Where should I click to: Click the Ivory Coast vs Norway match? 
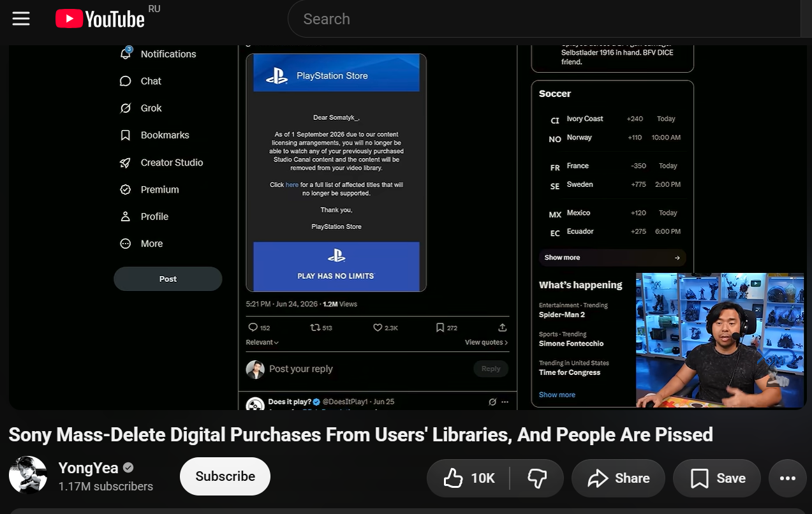(612, 128)
